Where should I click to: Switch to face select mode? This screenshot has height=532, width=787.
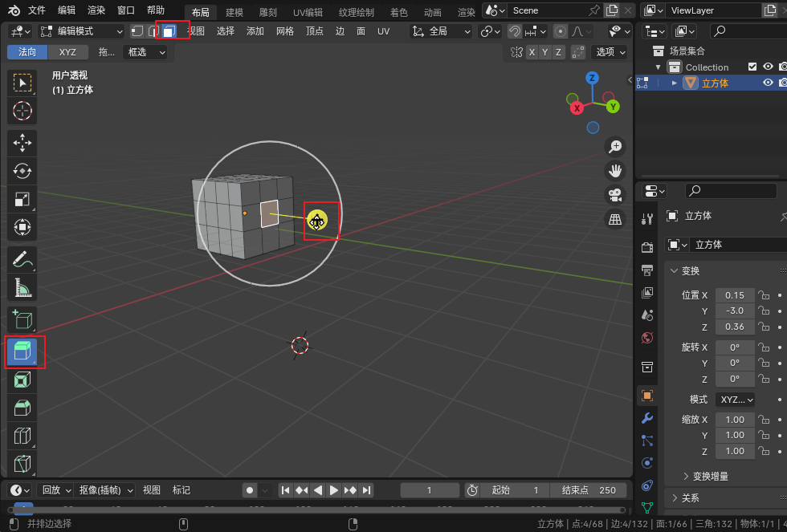pyautogui.click(x=169, y=31)
